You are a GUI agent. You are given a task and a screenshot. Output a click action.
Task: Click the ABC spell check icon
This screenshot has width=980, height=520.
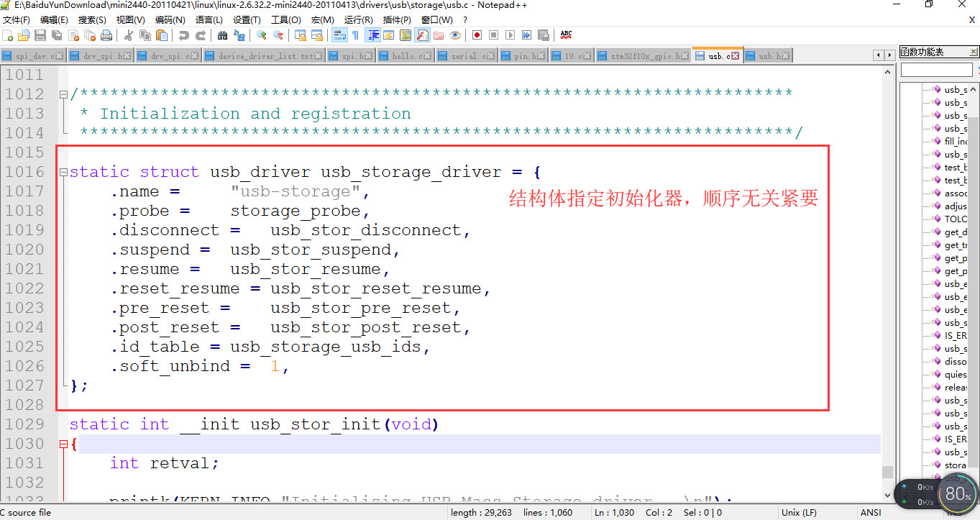click(566, 35)
